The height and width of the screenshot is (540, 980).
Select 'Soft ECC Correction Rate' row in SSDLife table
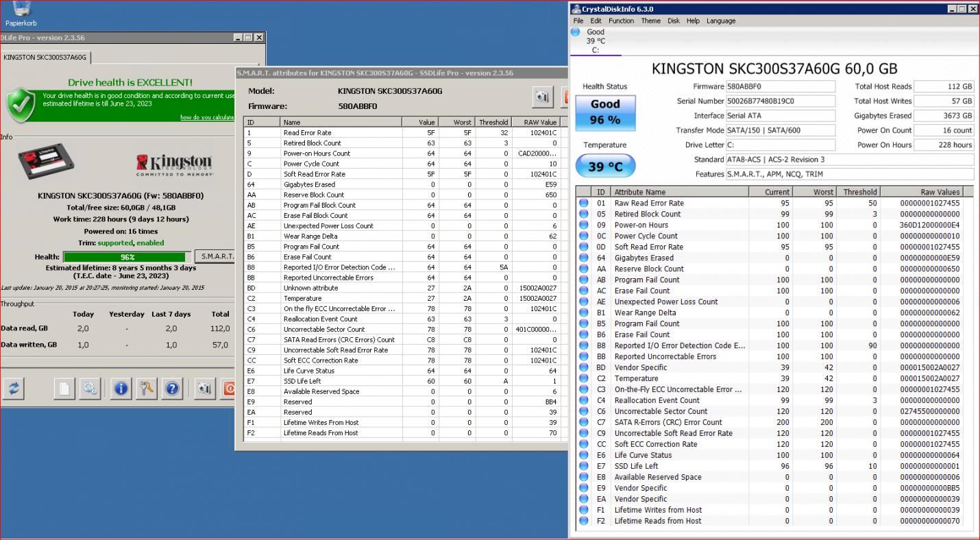(x=403, y=360)
